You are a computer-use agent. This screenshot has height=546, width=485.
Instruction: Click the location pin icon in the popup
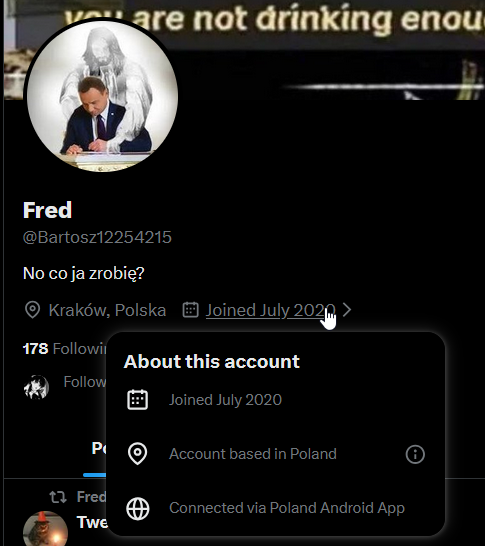tap(138, 454)
